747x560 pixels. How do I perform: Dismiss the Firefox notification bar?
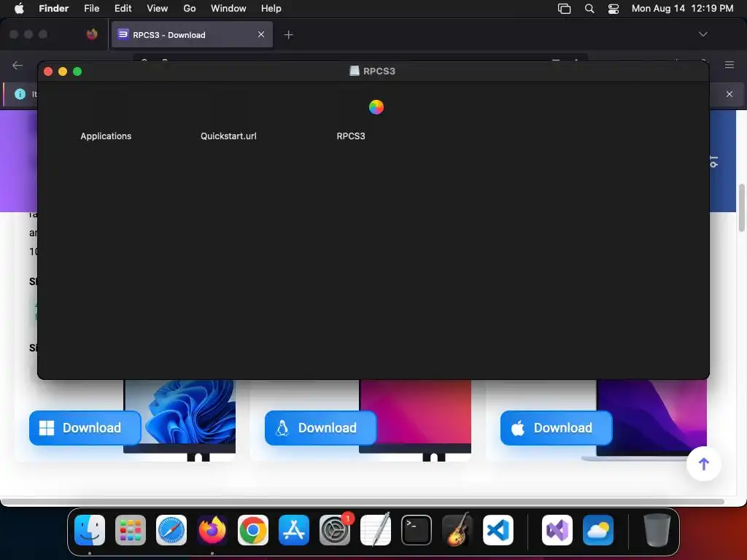[x=729, y=94]
